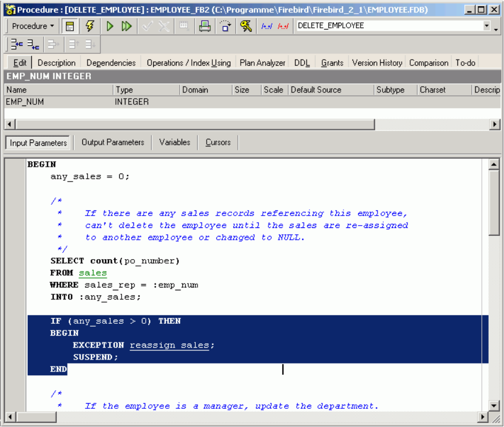Select the Output Parameters tab
This screenshot has height=427, width=504.
113,142
